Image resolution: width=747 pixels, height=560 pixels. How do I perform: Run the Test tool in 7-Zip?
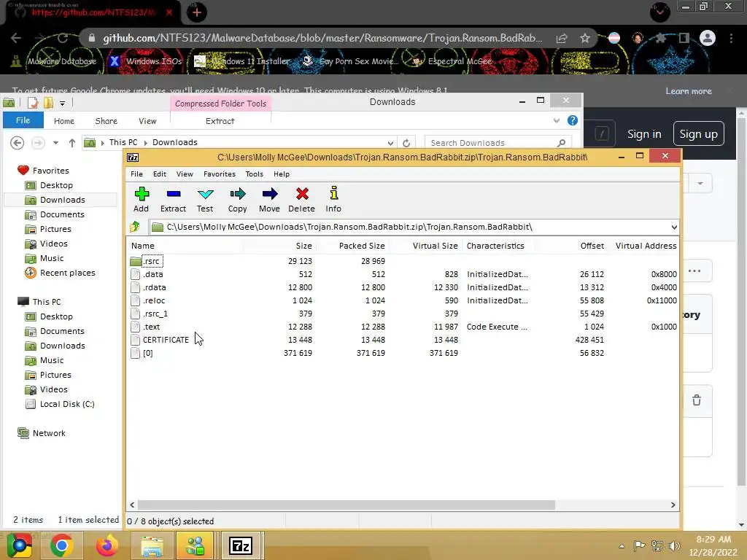(x=205, y=199)
